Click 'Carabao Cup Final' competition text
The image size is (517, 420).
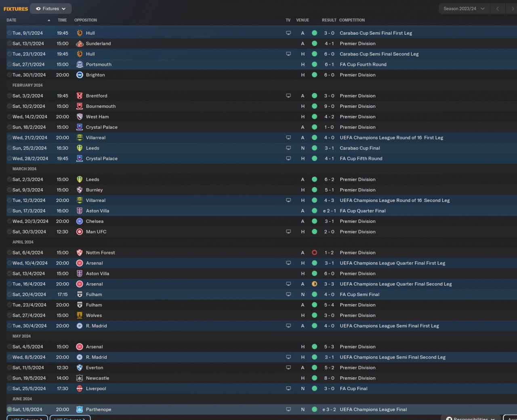click(x=360, y=148)
